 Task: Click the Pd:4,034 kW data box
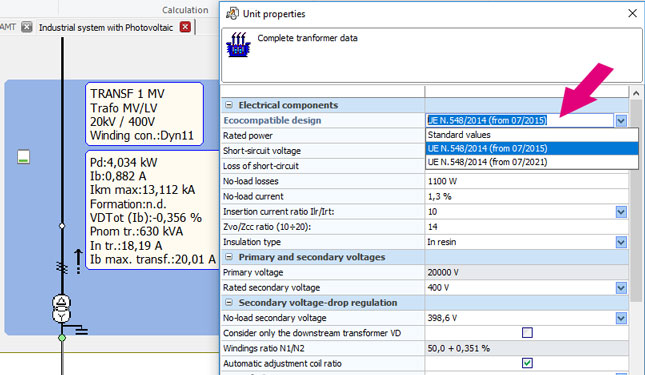click(152, 210)
